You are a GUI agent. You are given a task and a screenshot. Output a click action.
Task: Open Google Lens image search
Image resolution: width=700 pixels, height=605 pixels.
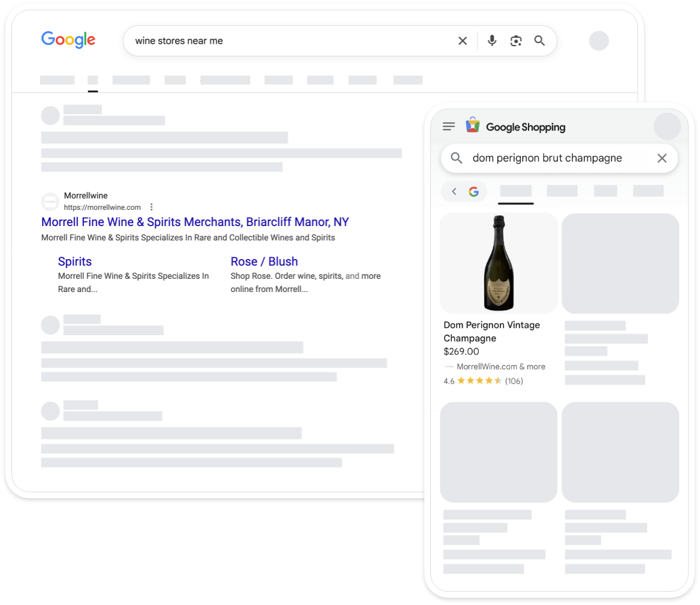515,41
